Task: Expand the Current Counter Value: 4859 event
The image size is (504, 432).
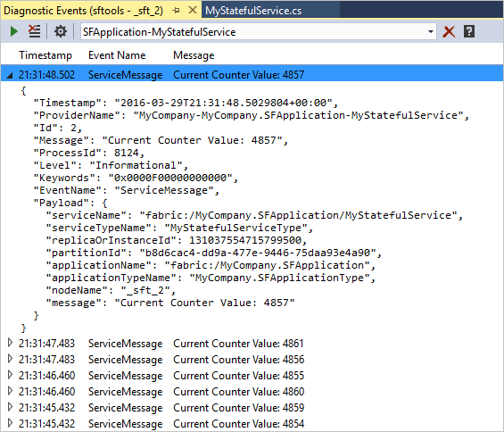Action: [10, 407]
